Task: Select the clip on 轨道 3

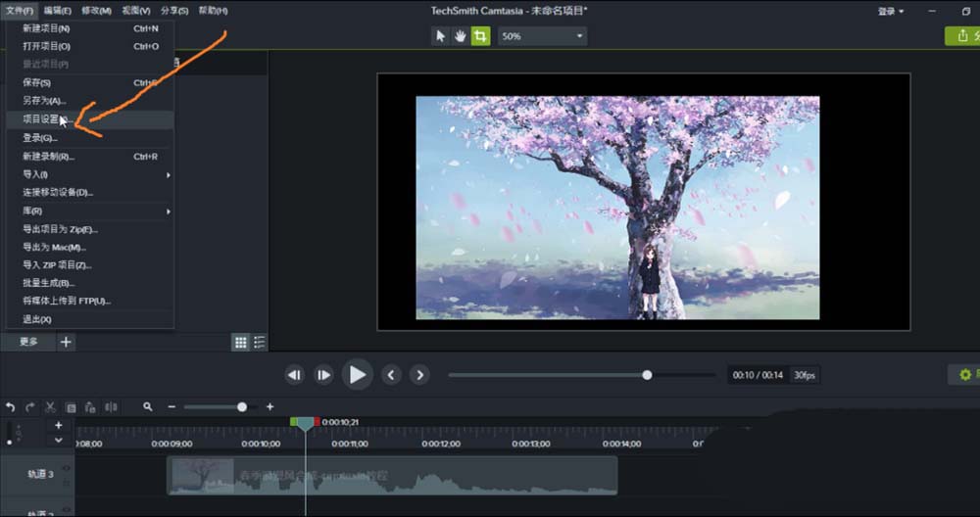Action: coord(393,476)
